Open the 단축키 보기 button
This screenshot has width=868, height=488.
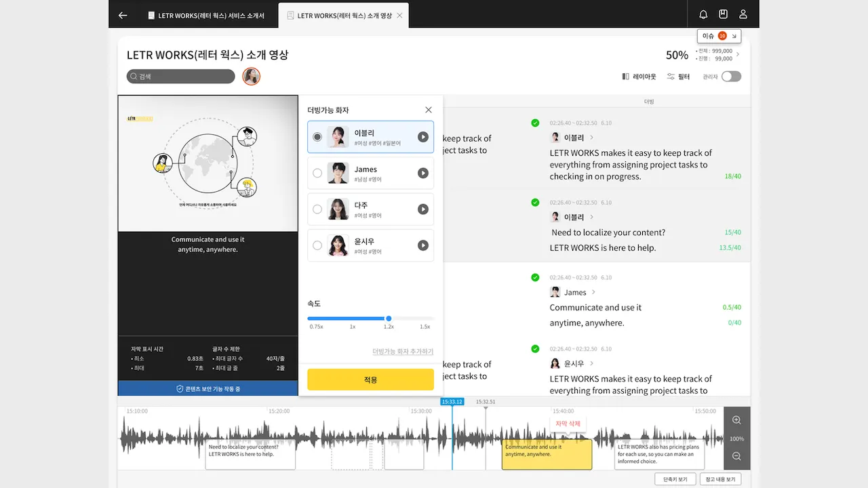tap(675, 479)
